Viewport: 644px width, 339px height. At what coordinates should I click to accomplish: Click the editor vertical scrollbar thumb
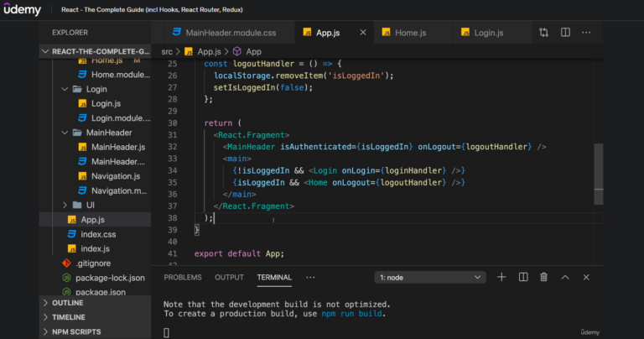tap(599, 175)
